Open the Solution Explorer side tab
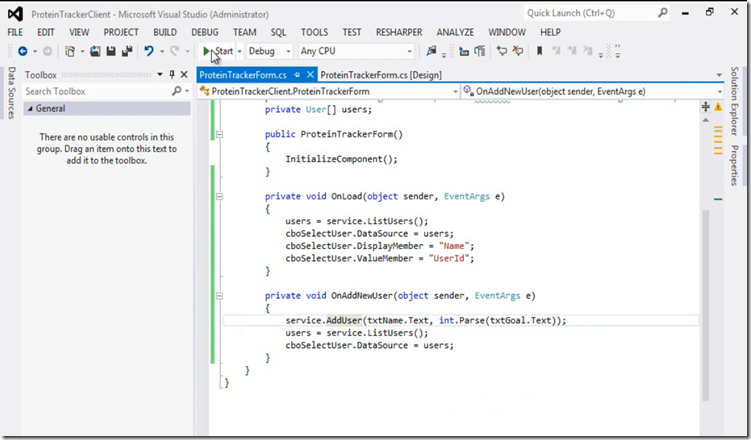The height and width of the screenshot is (440, 751). coord(734,101)
